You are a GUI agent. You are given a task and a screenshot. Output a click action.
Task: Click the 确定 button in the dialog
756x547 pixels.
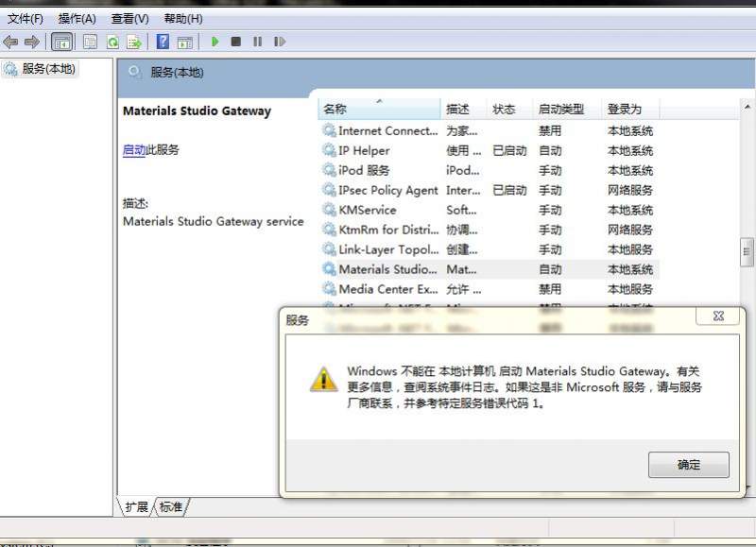coord(689,465)
